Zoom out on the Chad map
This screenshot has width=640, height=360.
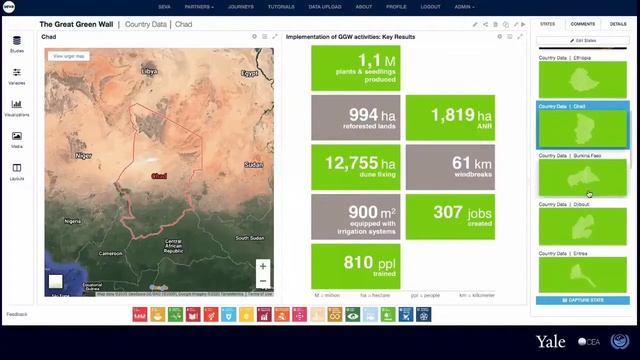(x=263, y=281)
